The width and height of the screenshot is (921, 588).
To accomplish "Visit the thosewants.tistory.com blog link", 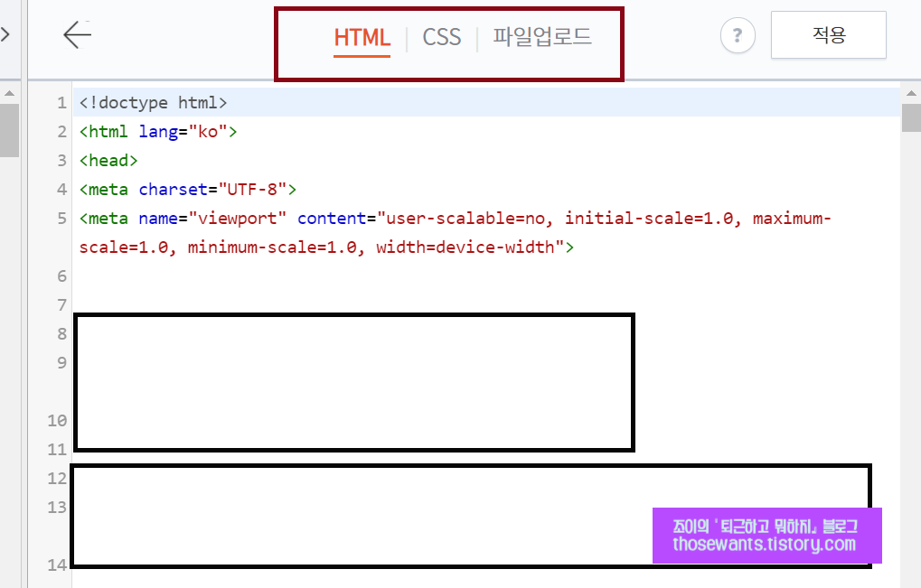I will 766,545.
